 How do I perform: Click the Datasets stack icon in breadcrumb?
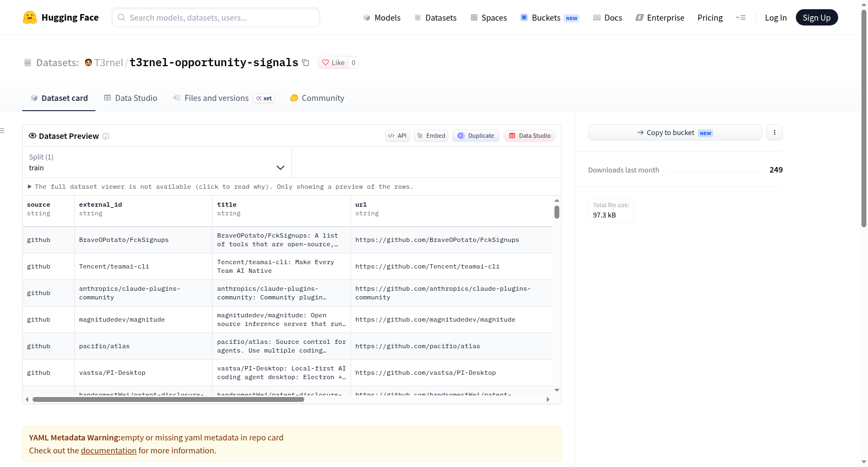(x=28, y=62)
